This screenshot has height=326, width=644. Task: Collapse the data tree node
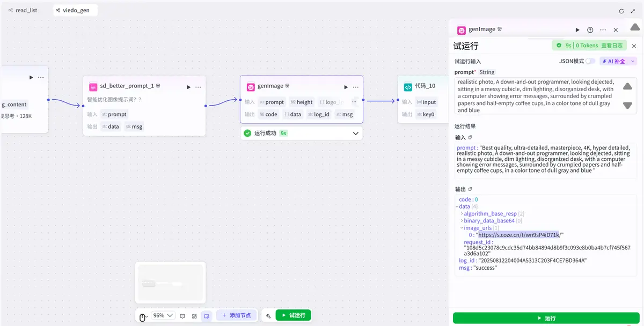457,206
